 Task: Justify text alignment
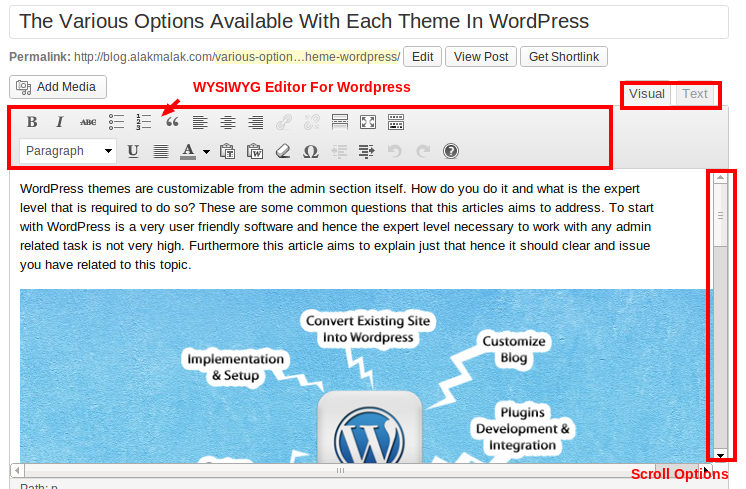point(161,151)
